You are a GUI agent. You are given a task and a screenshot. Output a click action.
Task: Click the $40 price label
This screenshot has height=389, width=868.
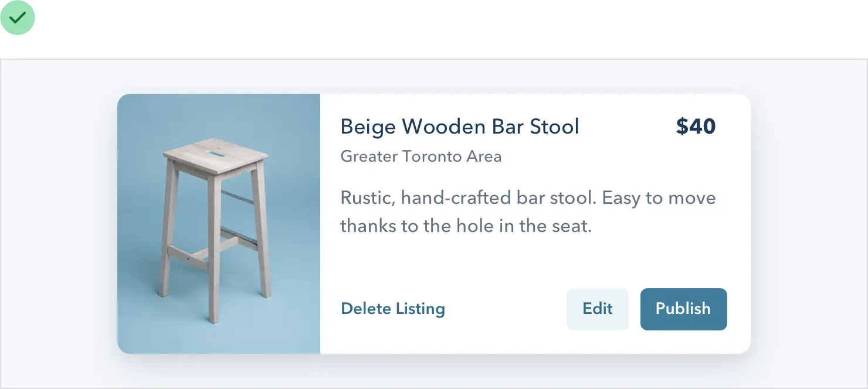[696, 127]
